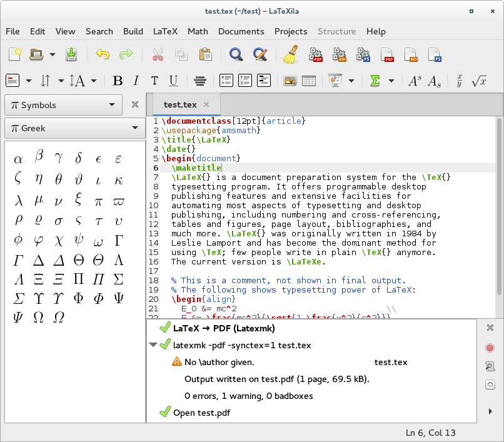
Task: Insert subscript with A_s icon
Action: [x=434, y=81]
